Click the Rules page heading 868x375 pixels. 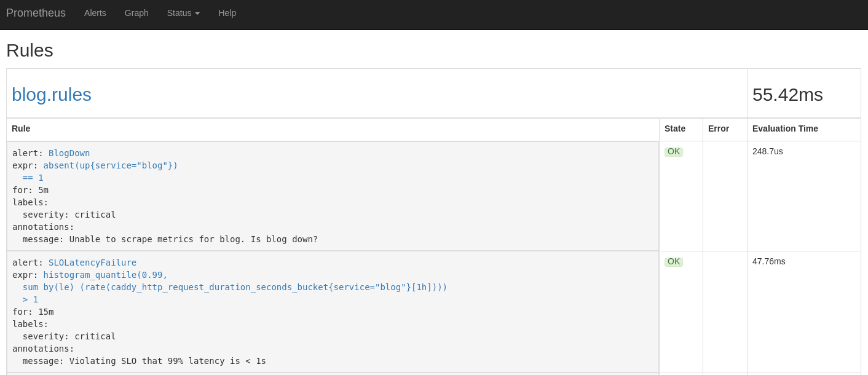[x=30, y=50]
